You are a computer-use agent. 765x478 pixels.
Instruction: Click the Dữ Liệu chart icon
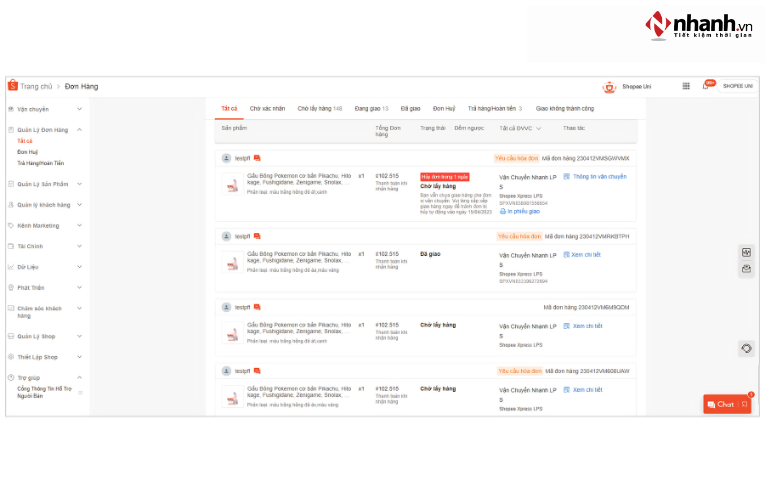point(11,267)
